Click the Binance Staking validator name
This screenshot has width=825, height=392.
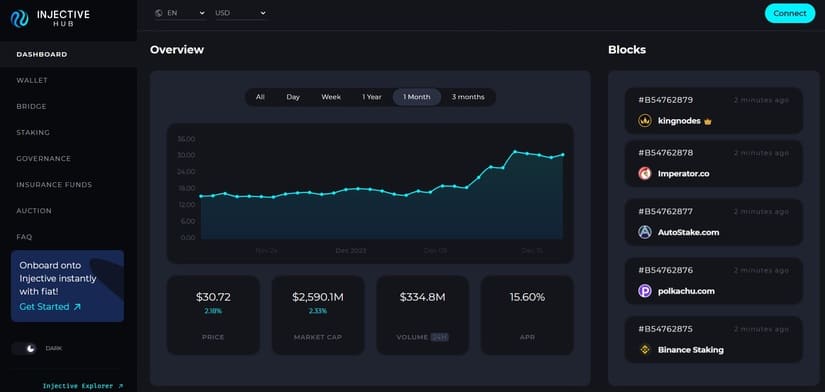pyautogui.click(x=690, y=350)
